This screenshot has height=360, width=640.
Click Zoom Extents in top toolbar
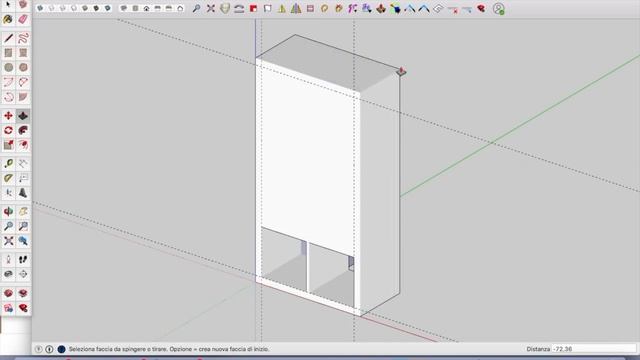tap(211, 8)
